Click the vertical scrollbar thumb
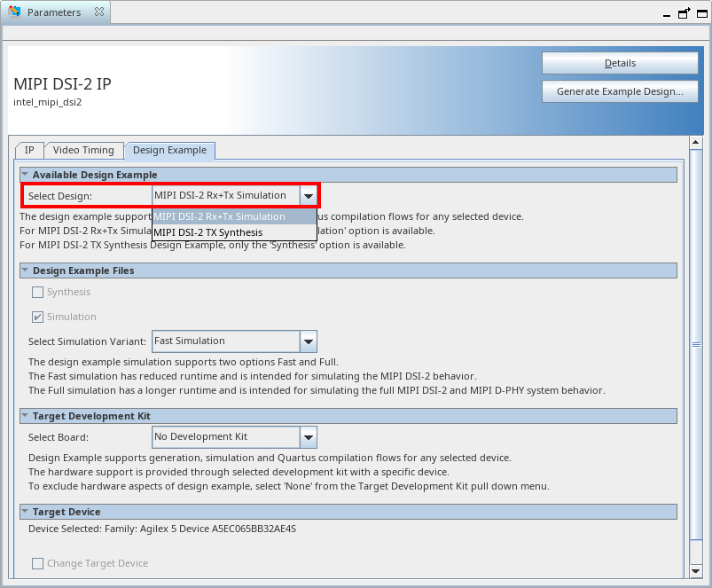 (x=696, y=345)
